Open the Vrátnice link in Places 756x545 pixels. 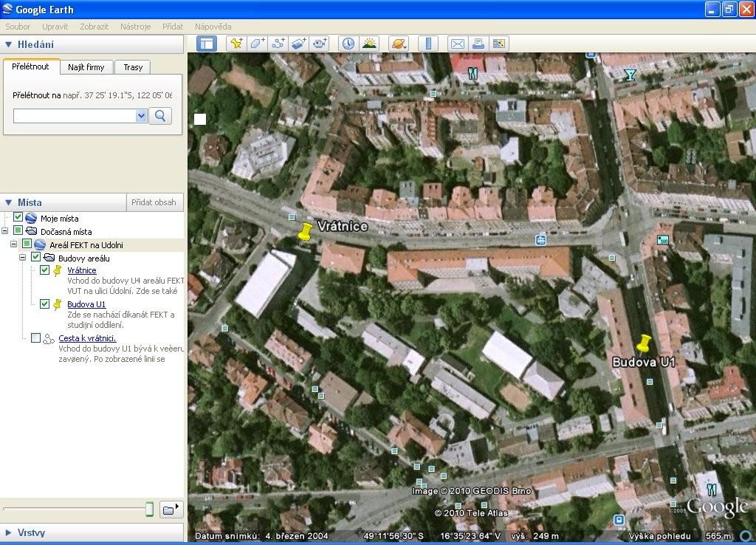coord(81,270)
